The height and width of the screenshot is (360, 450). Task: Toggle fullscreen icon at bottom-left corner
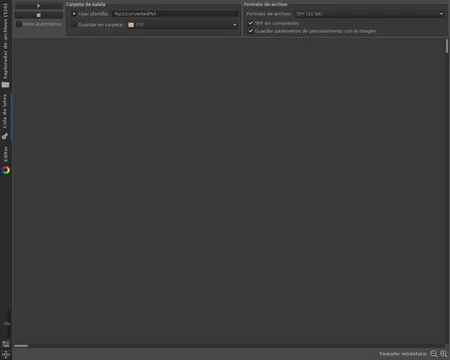coord(6,355)
